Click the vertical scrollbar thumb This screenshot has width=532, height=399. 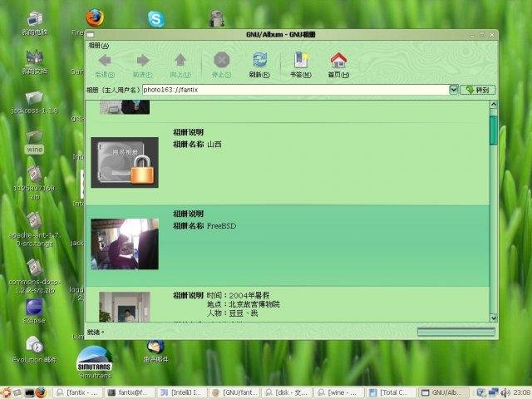(493, 131)
